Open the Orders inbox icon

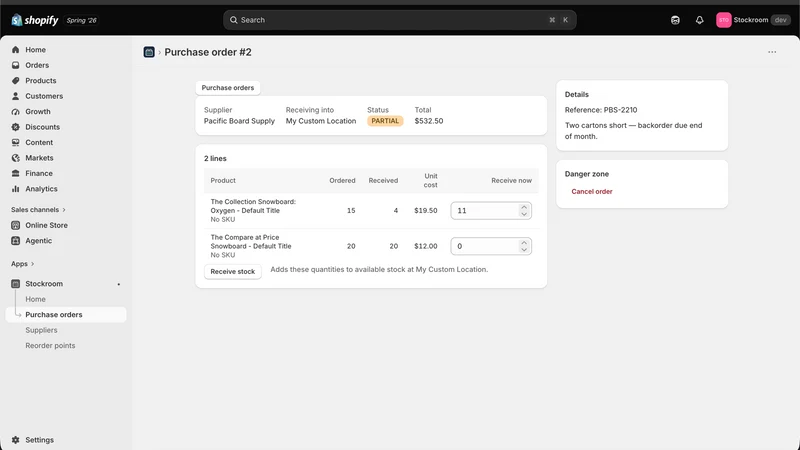coord(15,65)
